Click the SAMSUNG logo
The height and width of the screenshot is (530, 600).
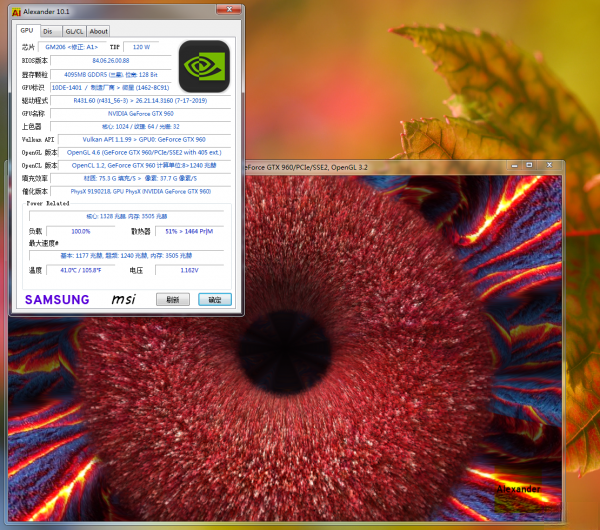pyautogui.click(x=57, y=299)
